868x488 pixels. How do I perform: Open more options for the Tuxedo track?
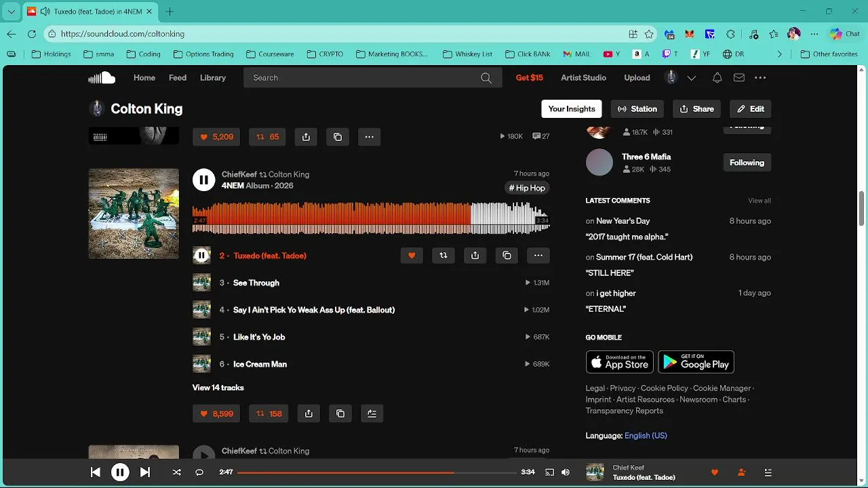pos(538,256)
